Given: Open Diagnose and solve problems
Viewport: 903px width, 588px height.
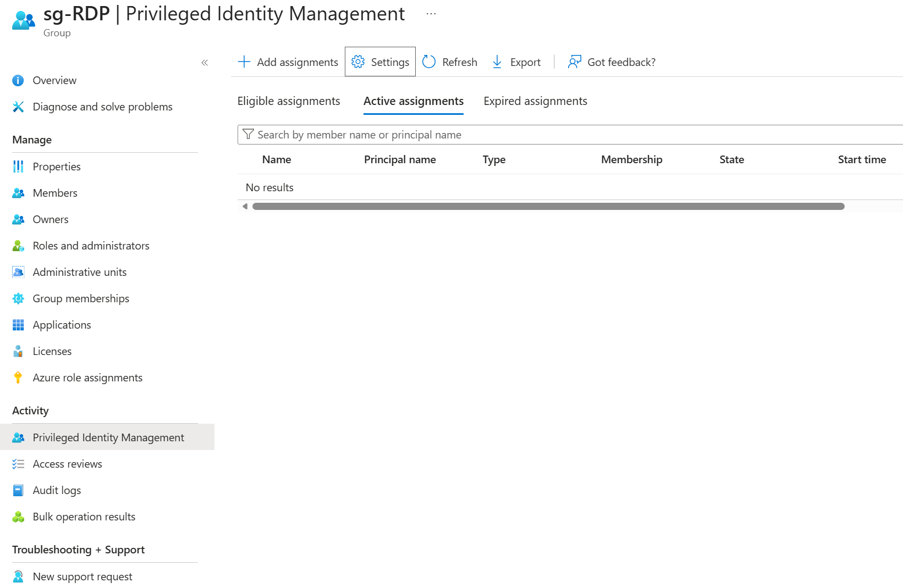Looking at the screenshot, I should pos(103,107).
